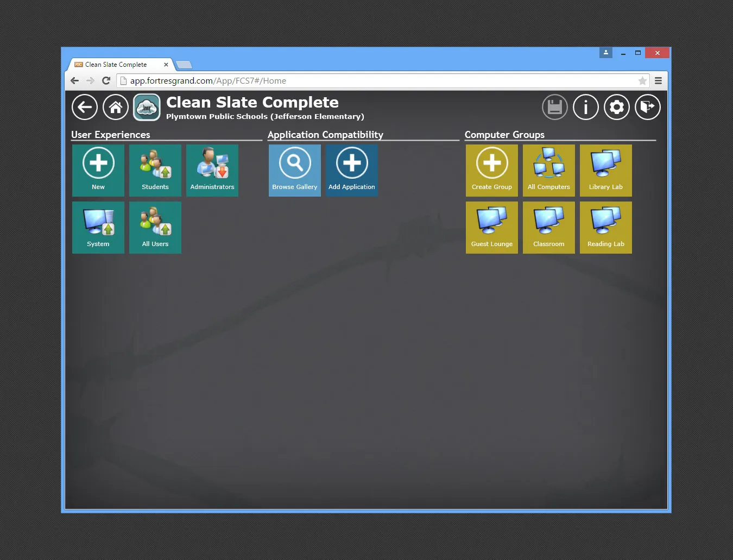Create a New user experience
The image size is (733, 560).
pyautogui.click(x=98, y=171)
